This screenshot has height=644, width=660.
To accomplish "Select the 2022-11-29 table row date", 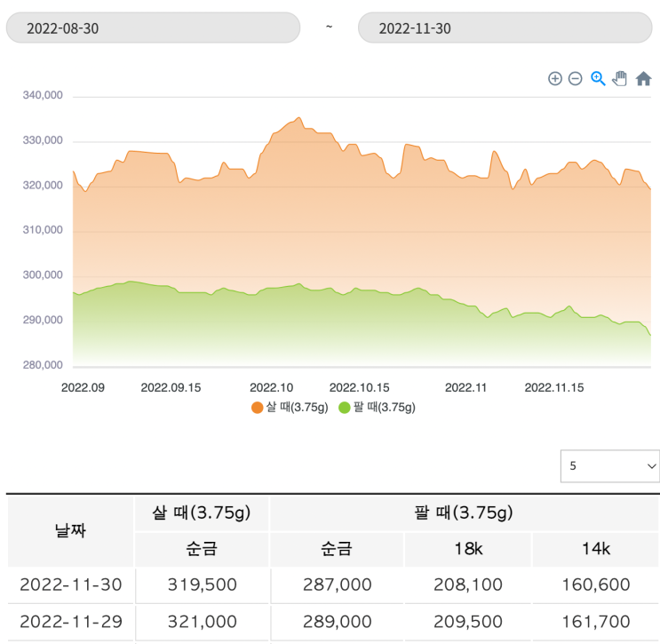I will [70, 622].
